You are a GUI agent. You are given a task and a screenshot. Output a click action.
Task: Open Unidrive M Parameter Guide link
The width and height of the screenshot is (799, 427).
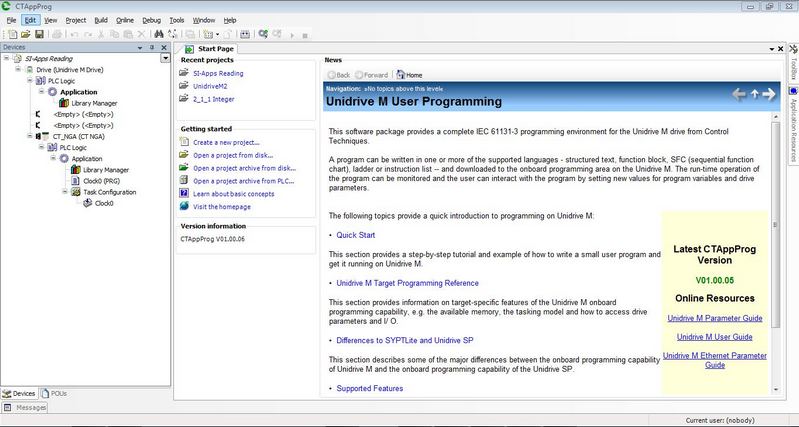715,318
